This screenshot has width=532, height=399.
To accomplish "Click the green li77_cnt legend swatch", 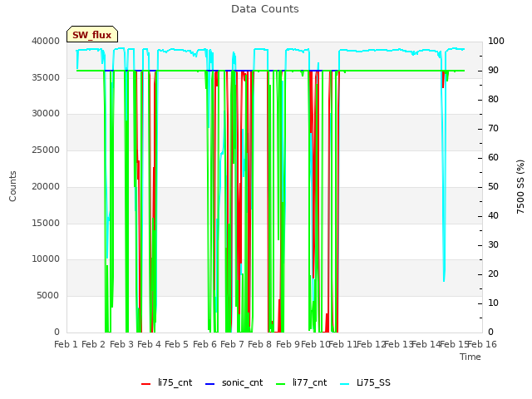I will click(x=281, y=384).
